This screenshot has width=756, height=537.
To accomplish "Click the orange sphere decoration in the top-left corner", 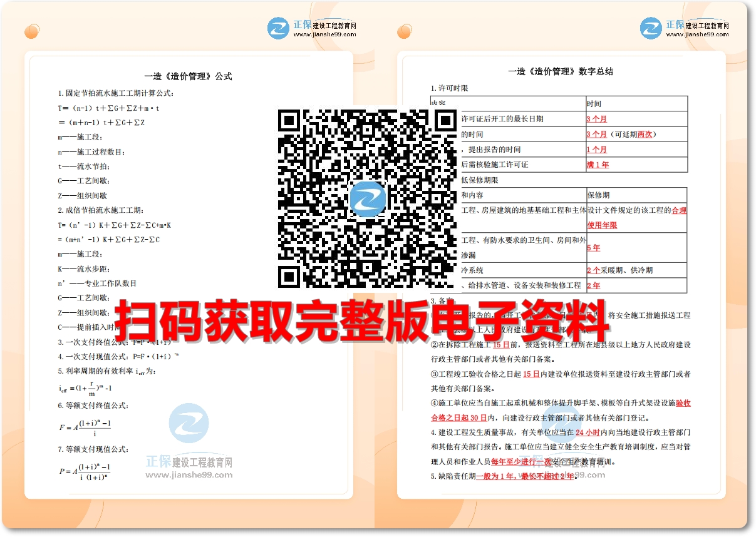I will click(x=31, y=30).
